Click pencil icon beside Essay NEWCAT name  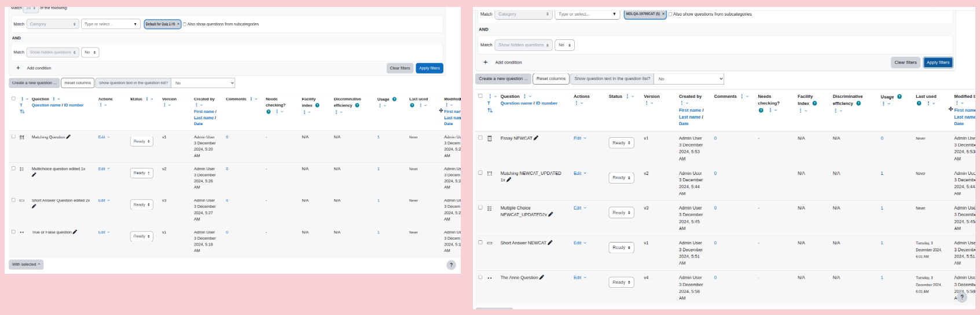[x=536, y=138]
